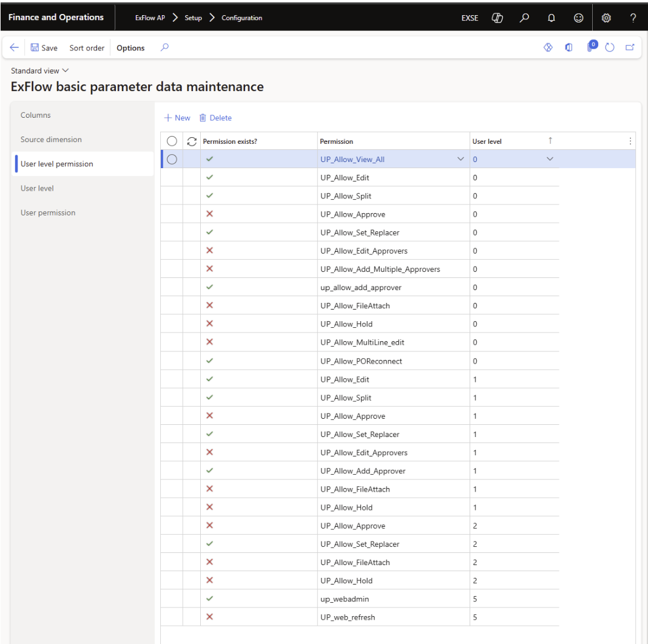Click the back arrow icon
This screenshot has width=648, height=644.
[x=14, y=47]
